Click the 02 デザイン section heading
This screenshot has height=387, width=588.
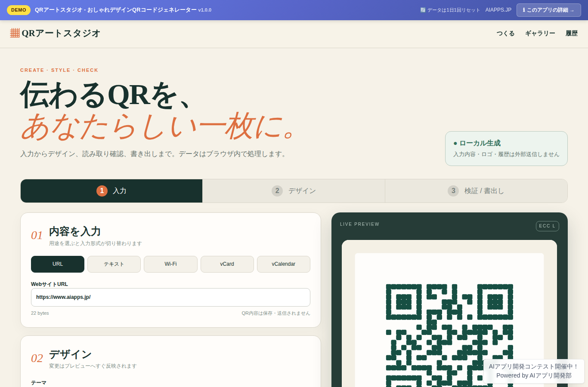70,354
